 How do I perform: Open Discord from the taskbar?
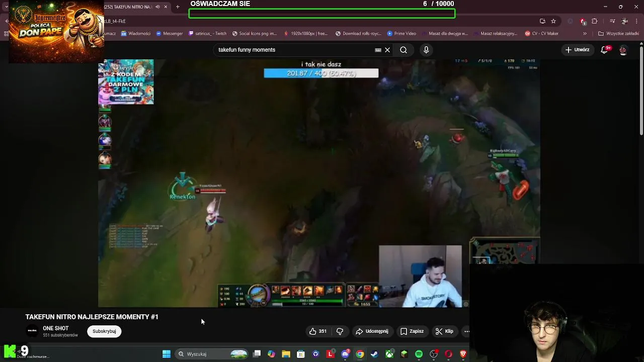345,354
